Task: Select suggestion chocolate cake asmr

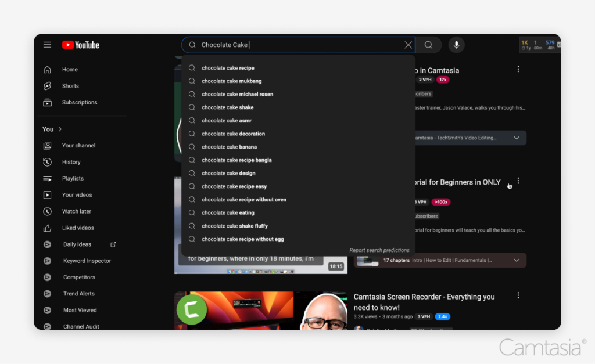Action: (x=298, y=121)
